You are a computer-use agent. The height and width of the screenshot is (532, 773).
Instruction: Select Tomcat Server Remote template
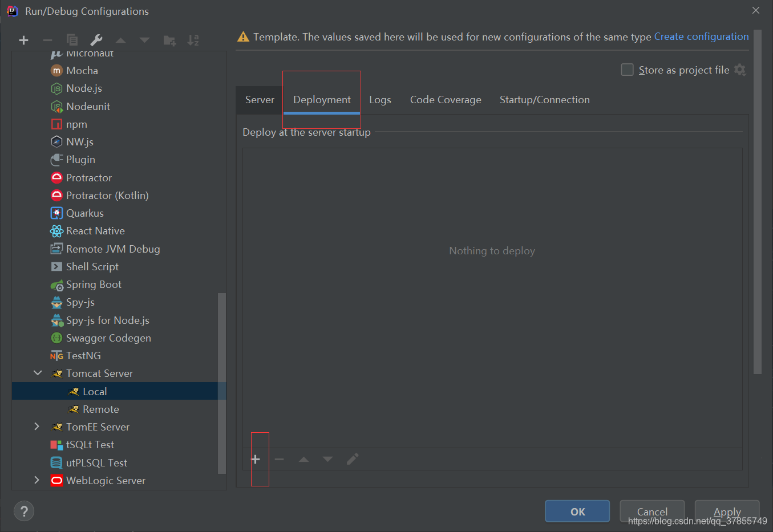coord(119,409)
